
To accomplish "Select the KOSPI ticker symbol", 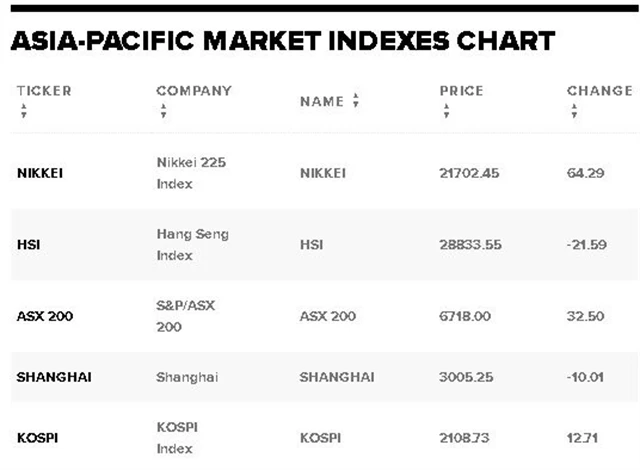I will click(35, 438).
